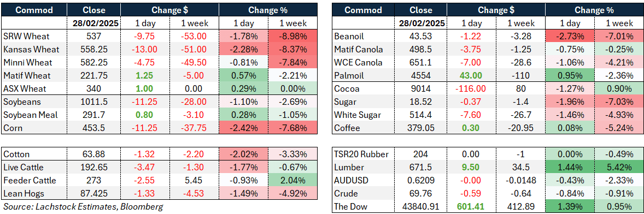The width and height of the screenshot is (644, 214).
Task: Click the Source Lachstock Estimates, Bloomberg text
Action: point(83,207)
